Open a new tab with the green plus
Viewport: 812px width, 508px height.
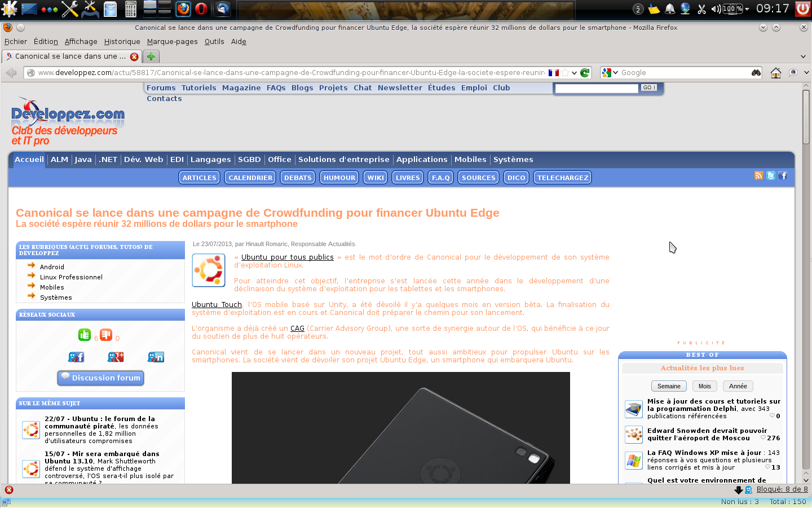point(151,56)
